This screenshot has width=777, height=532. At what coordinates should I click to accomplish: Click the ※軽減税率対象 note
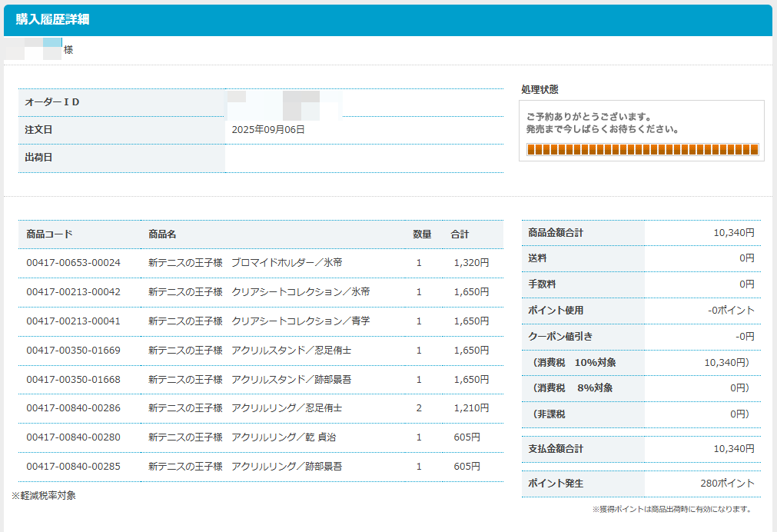[x=44, y=496]
